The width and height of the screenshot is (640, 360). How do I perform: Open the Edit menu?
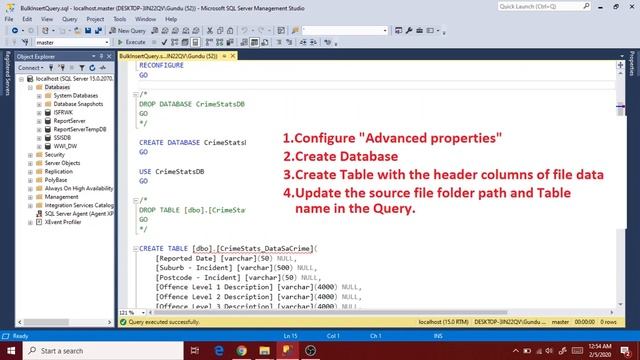point(27,19)
